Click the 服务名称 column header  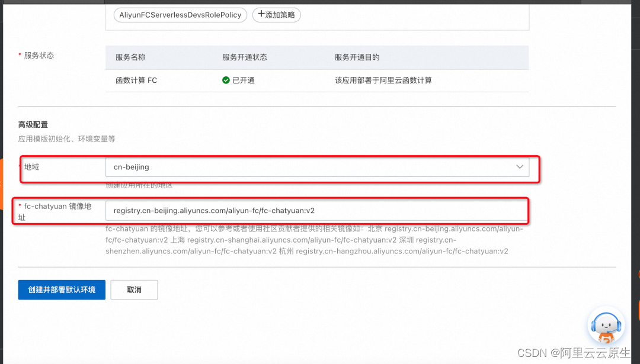coord(130,57)
